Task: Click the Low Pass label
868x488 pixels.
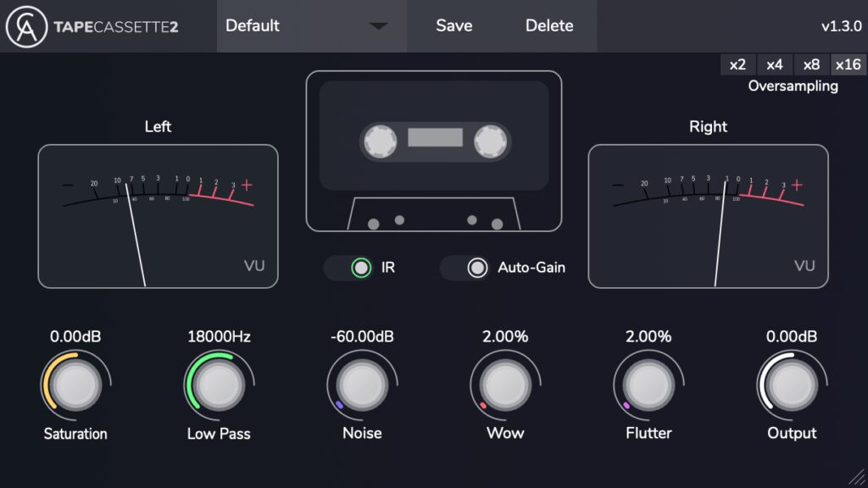Action: pos(219,434)
